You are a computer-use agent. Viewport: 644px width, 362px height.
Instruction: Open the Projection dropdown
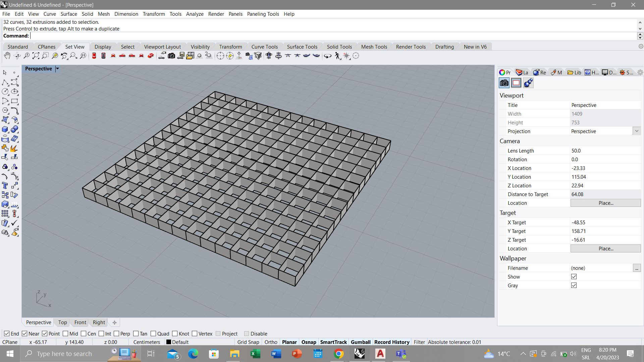636,131
